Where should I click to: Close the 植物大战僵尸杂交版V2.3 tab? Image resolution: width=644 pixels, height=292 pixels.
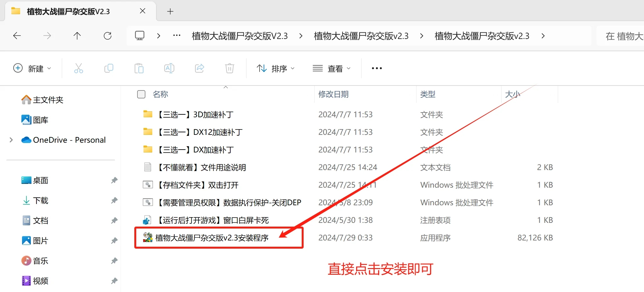pyautogui.click(x=143, y=11)
